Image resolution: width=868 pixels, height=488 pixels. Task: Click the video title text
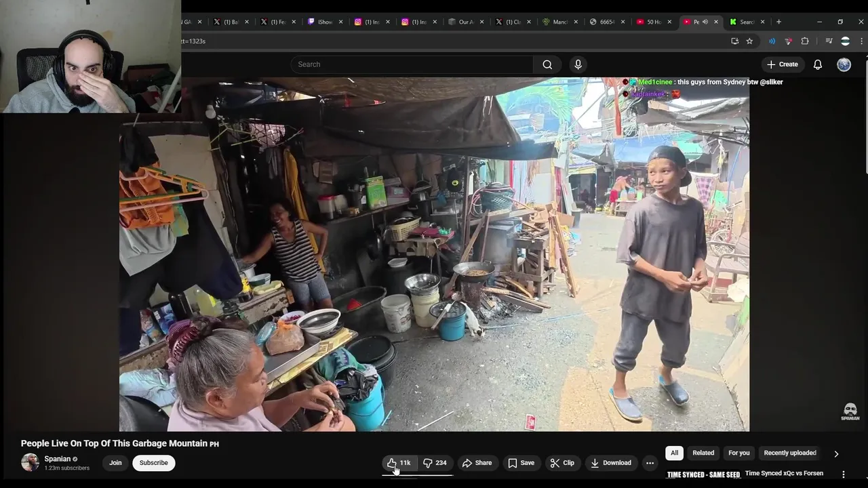(x=120, y=443)
